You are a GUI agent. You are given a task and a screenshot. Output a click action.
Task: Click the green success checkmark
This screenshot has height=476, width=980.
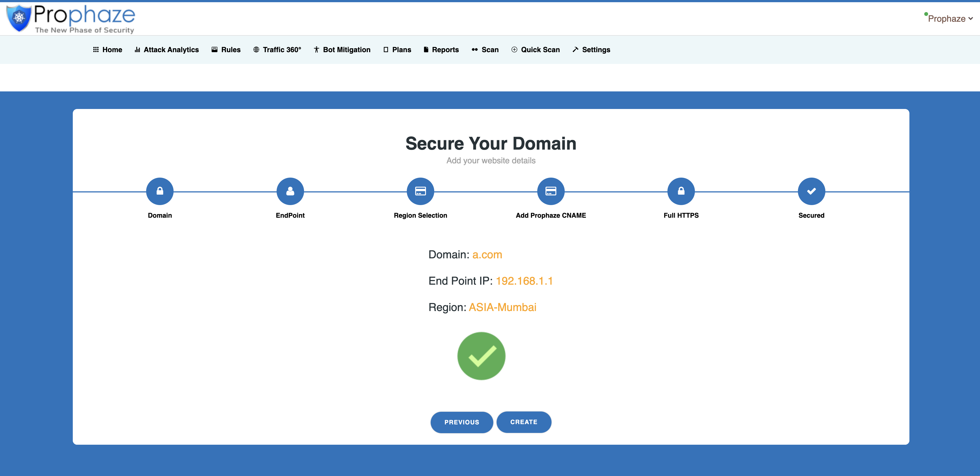click(481, 356)
